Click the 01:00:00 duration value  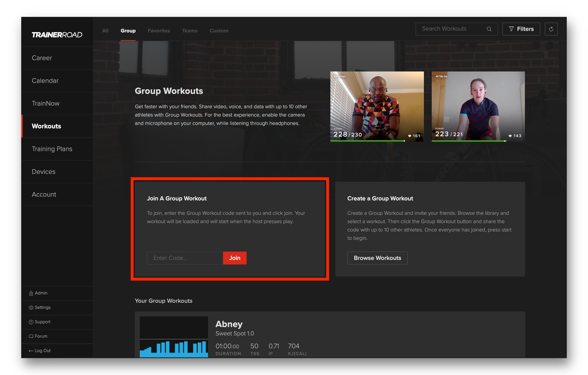[x=227, y=346]
